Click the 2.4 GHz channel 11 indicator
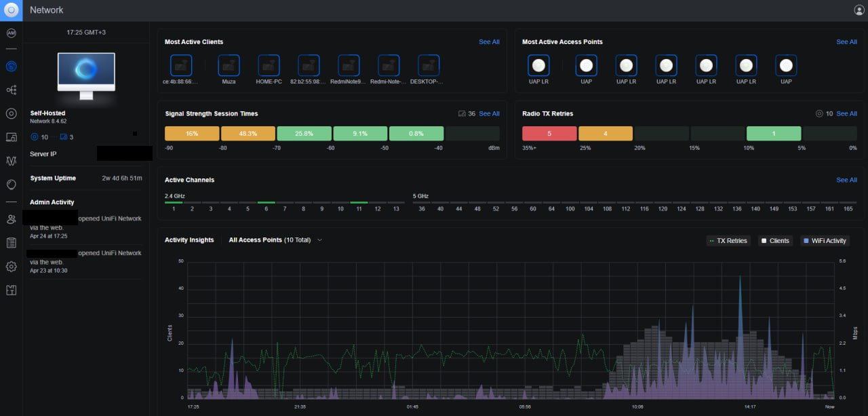 coord(359,206)
